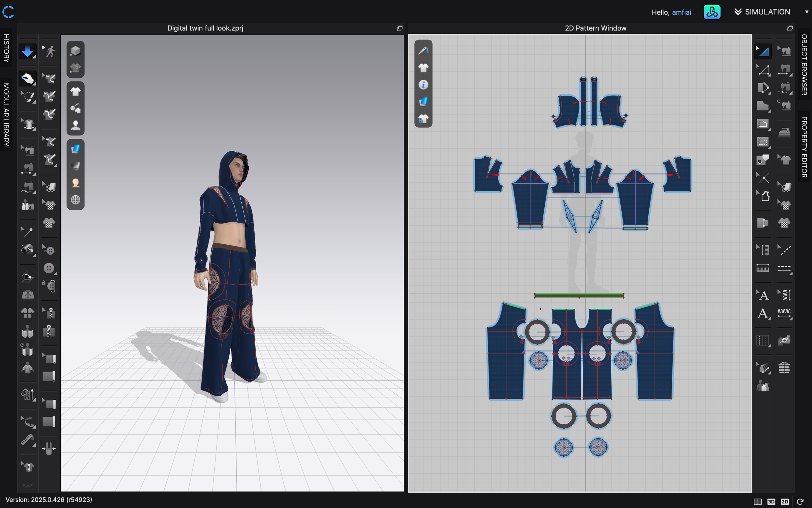
Task: Expand more tools chevron below 3D toolbar
Action: click(x=27, y=485)
